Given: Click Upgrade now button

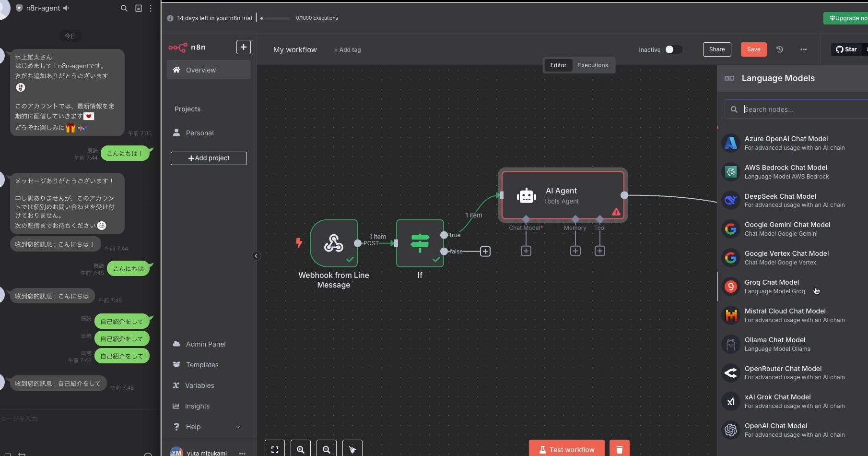Looking at the screenshot, I should [x=846, y=18].
